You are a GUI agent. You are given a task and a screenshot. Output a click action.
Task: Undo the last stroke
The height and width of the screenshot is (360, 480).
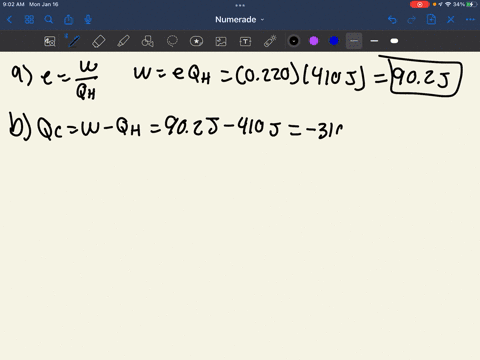[x=392, y=20]
